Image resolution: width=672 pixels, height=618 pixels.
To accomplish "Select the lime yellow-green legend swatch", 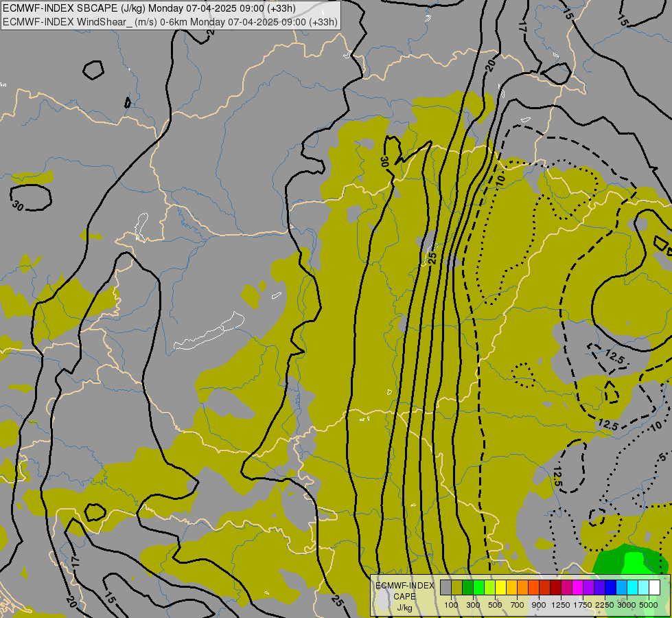I will pos(490,587).
